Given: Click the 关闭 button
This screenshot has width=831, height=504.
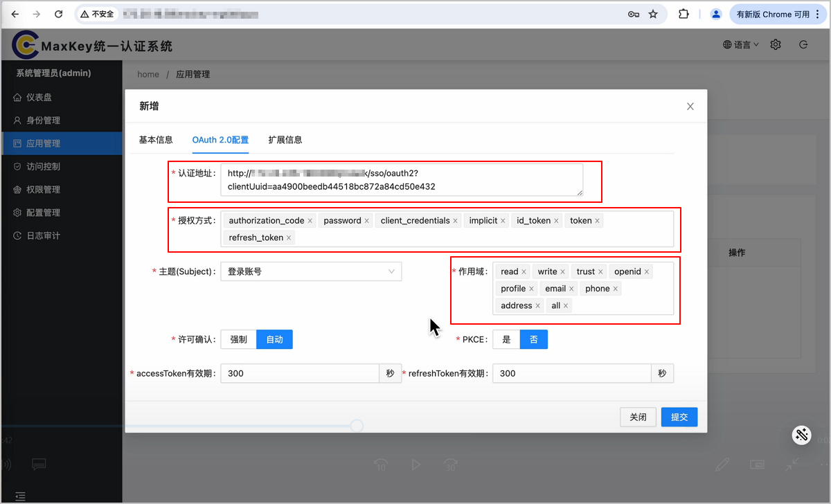Looking at the screenshot, I should point(638,417).
